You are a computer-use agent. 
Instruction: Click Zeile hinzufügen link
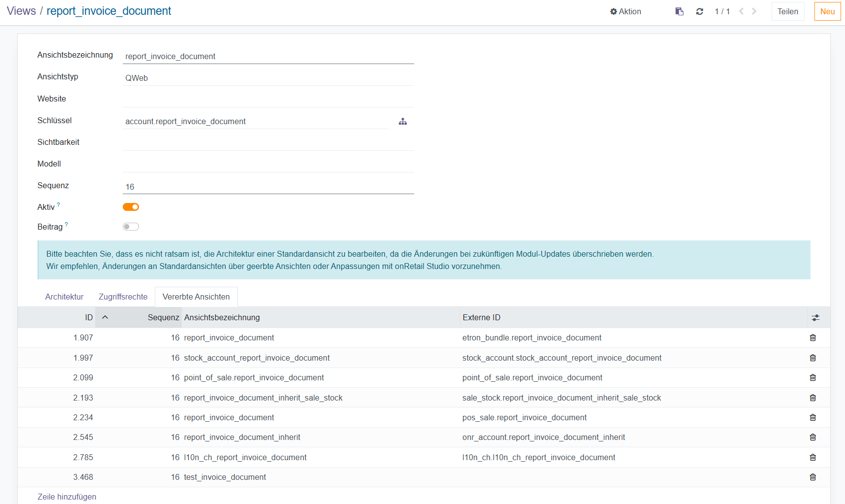pyautogui.click(x=67, y=497)
